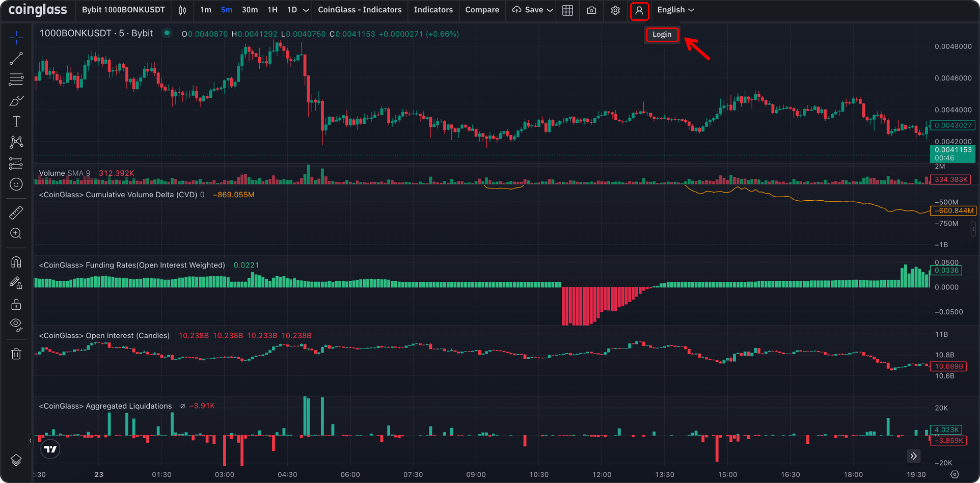The width and height of the screenshot is (980, 483).
Task: Activate the zoom in tool
Action: [x=16, y=233]
